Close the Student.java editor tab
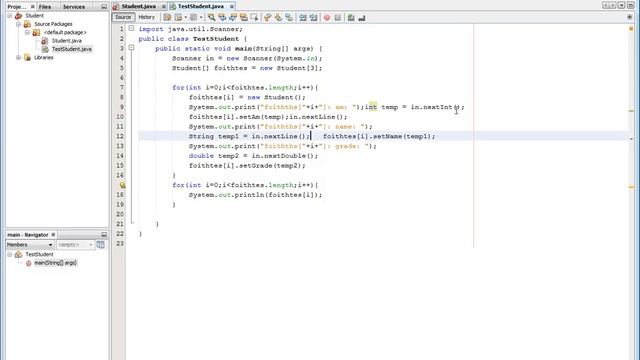Screen dimensions: 640x360 (x=164, y=7)
